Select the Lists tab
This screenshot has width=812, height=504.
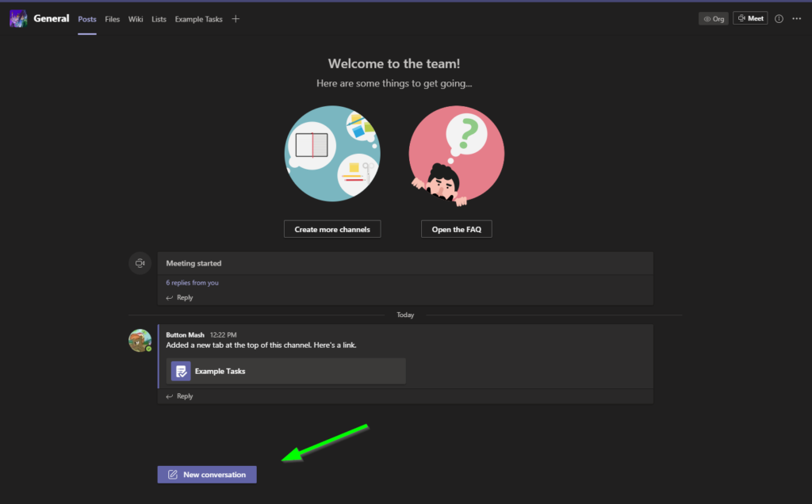159,19
